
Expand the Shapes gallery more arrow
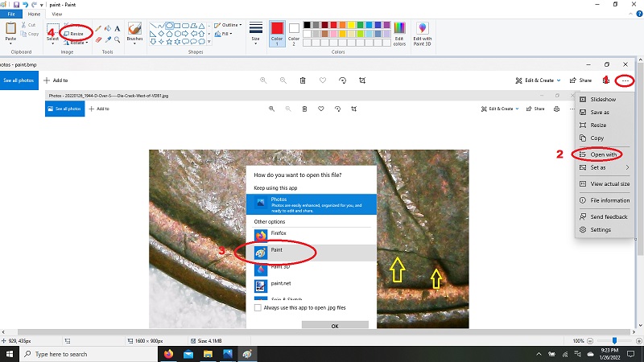(209, 42)
